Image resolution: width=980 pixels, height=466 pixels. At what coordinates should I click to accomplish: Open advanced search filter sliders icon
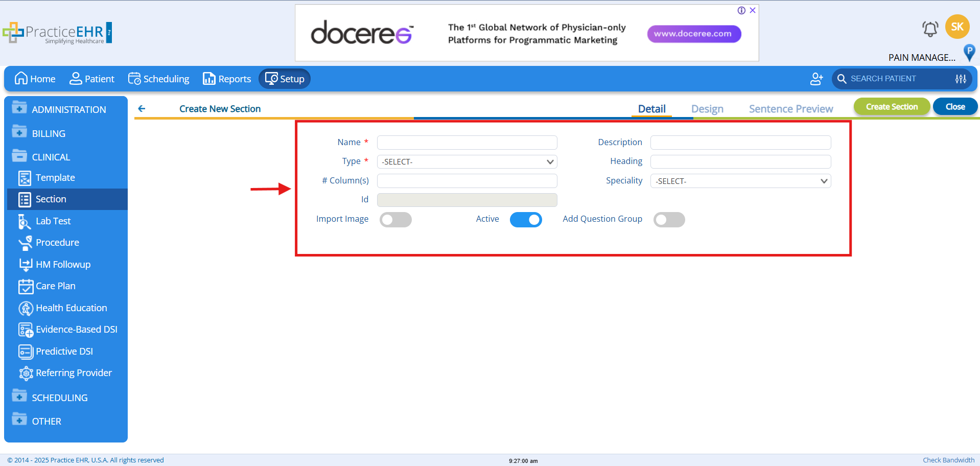[961, 79]
